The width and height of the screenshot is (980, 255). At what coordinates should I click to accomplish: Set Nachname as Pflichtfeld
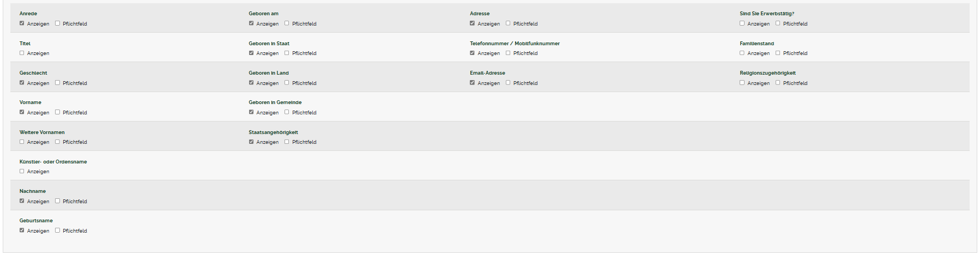point(57,201)
